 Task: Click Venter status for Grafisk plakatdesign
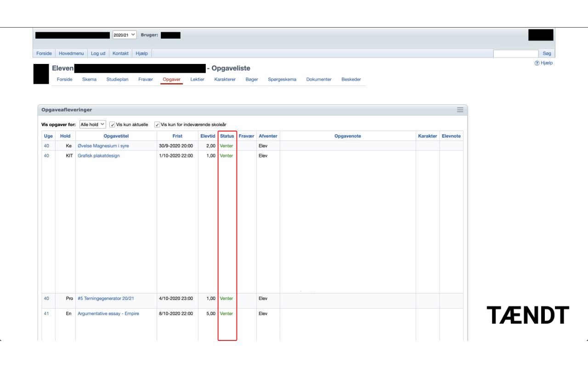(226, 155)
